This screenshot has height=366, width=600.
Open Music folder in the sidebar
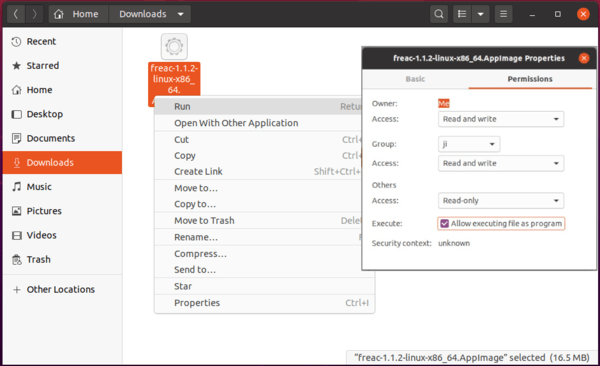[x=62, y=187]
